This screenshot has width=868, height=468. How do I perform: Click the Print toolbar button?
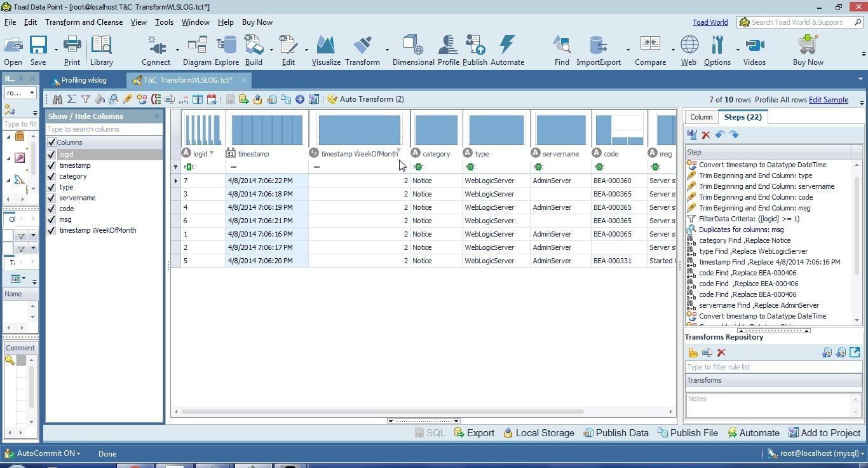(x=72, y=51)
